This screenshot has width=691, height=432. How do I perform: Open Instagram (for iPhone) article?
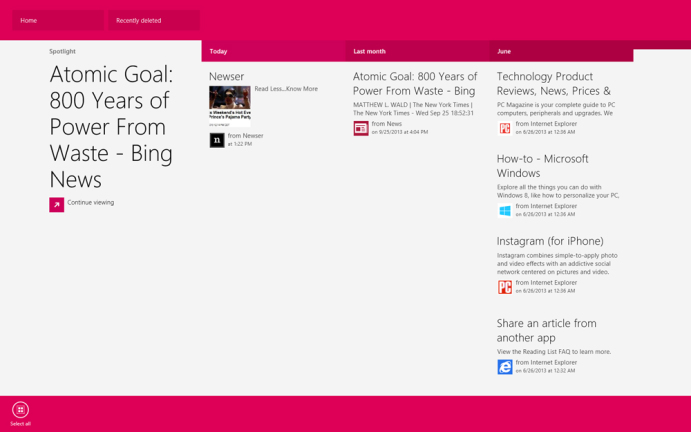pos(550,241)
